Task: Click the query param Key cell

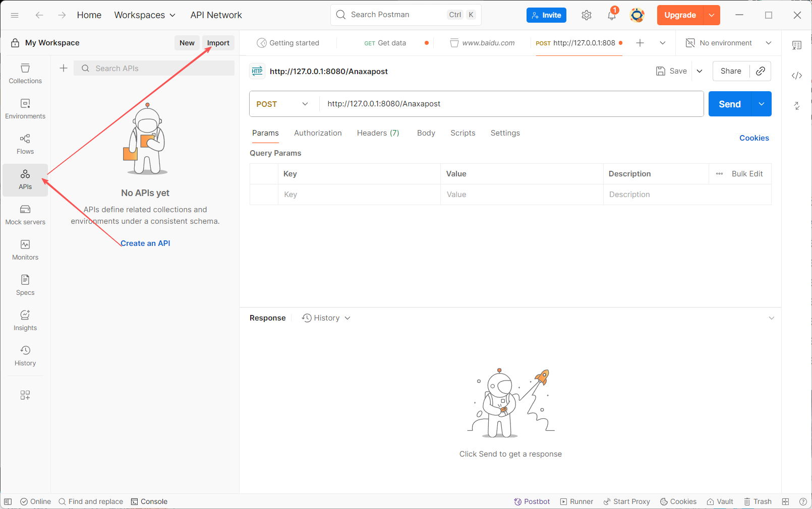Action: pyautogui.click(x=359, y=195)
